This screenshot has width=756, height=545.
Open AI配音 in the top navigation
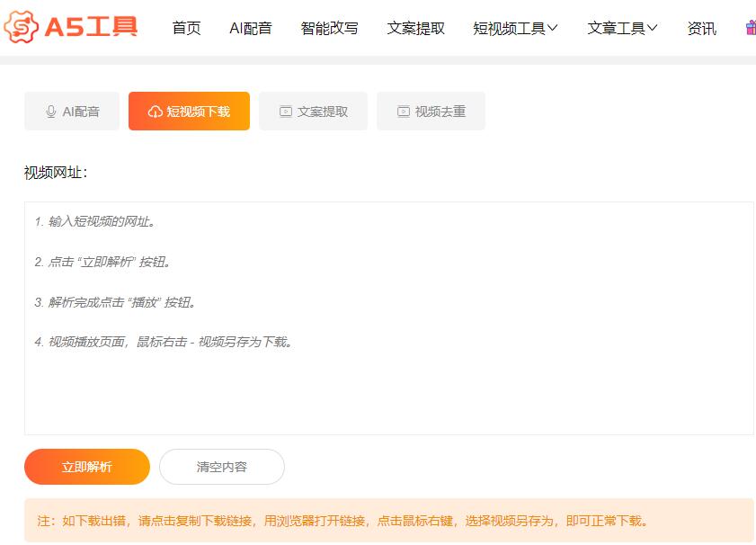tap(250, 28)
